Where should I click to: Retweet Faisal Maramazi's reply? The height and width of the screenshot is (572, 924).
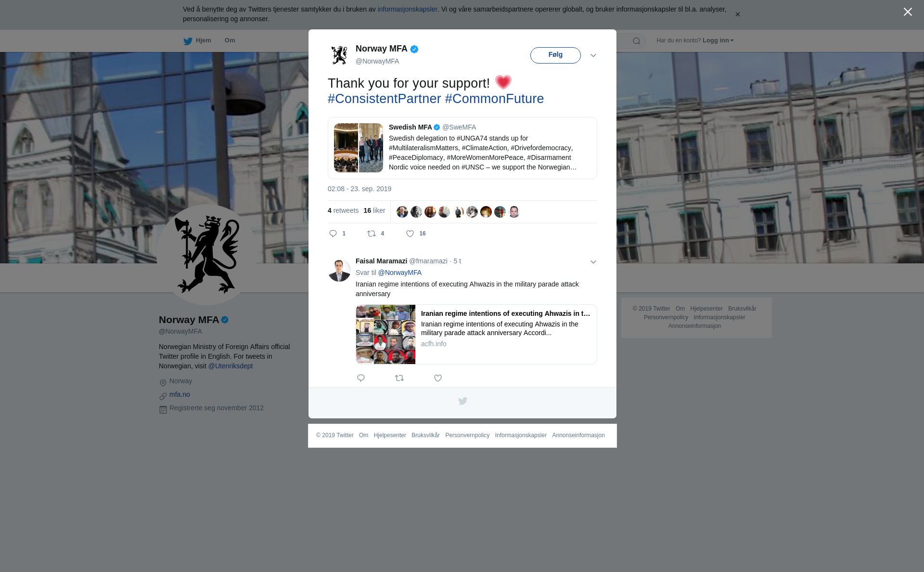coord(399,378)
